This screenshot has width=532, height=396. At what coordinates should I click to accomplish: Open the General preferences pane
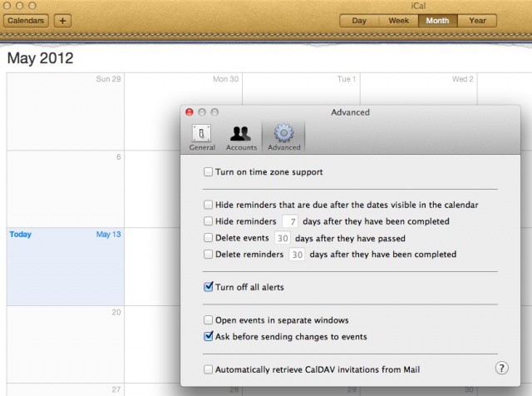pyautogui.click(x=202, y=137)
